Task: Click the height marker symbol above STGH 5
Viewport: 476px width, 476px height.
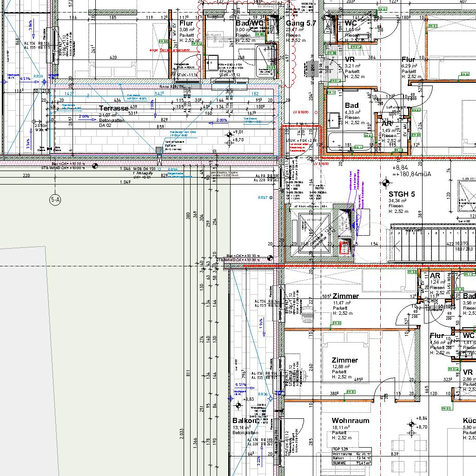Action: [x=385, y=182]
